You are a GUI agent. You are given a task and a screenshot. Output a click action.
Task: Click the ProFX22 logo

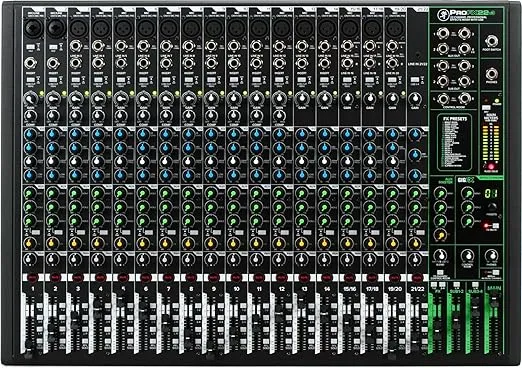pos(466,14)
